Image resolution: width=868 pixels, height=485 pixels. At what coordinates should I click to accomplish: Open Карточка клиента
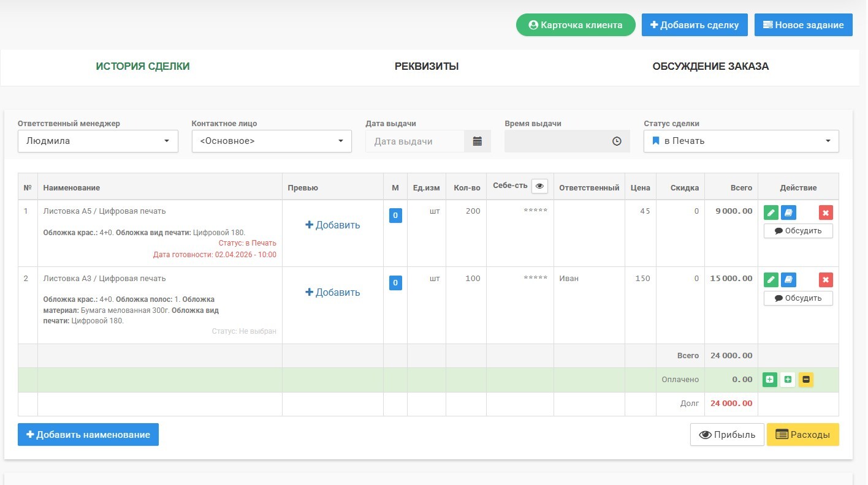576,25
